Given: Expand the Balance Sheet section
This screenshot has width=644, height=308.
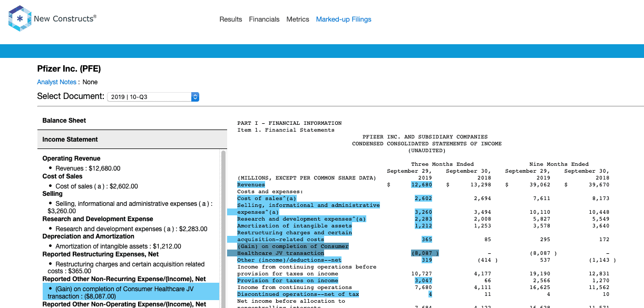Looking at the screenshot, I should [132, 121].
